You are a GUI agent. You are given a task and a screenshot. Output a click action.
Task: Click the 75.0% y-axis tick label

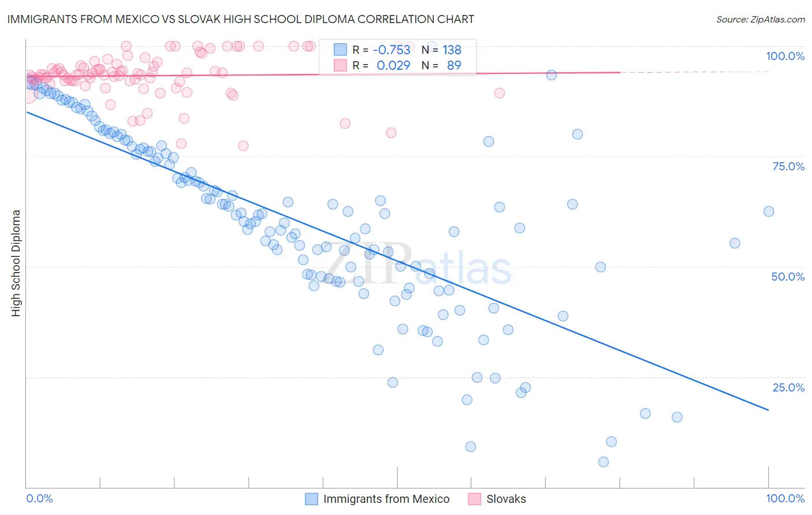click(788, 166)
